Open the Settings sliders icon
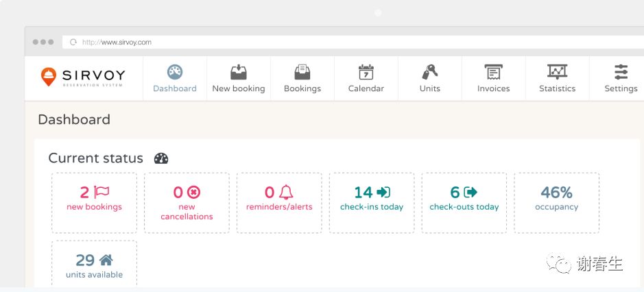 (621, 72)
